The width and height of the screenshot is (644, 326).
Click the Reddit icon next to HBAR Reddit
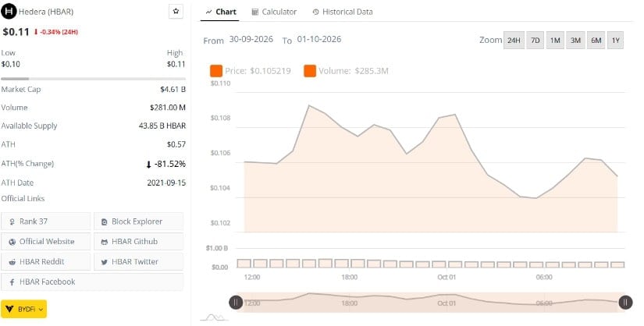(12, 262)
